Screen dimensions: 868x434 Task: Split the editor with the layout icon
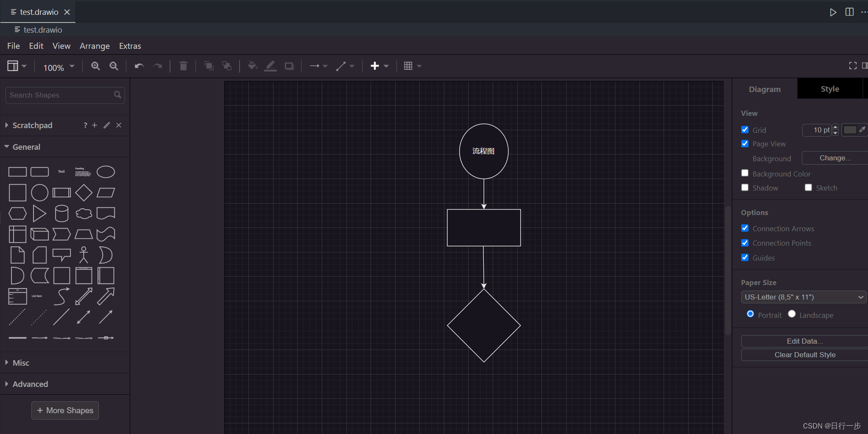(849, 12)
